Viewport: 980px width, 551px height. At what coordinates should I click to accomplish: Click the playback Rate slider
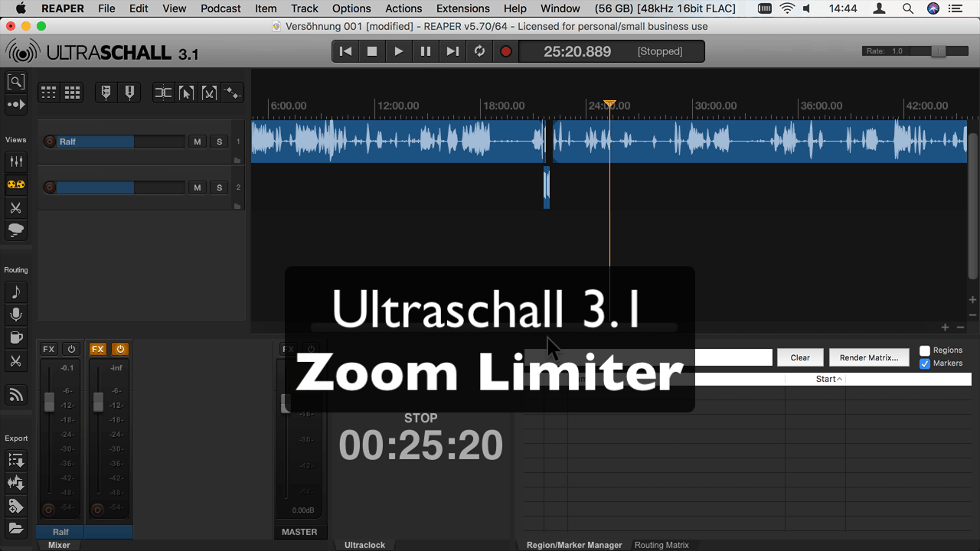(937, 51)
